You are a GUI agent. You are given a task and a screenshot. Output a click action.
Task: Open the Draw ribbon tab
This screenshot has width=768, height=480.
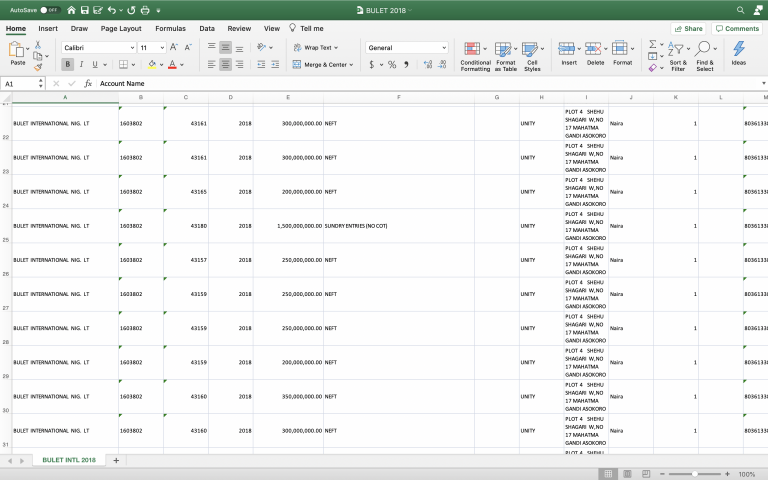click(x=79, y=28)
